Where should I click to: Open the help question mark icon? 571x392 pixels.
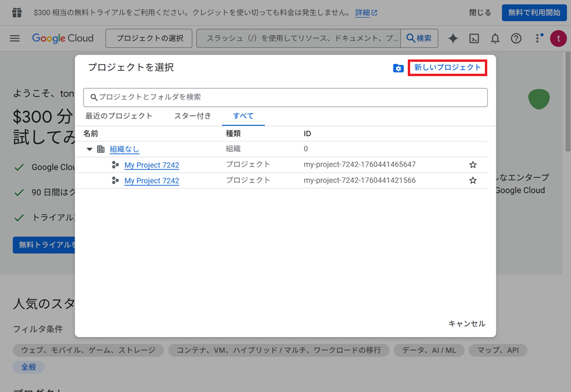coord(516,39)
